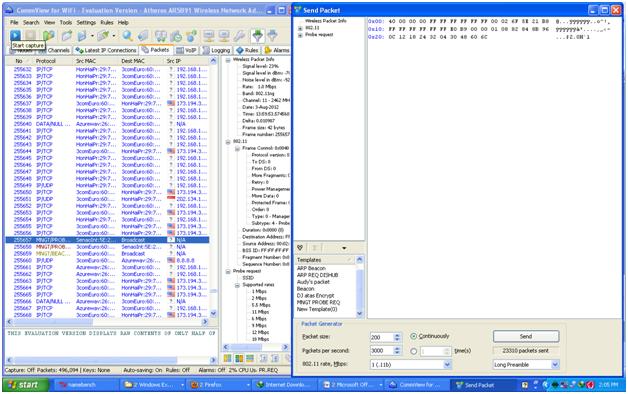Click the green funnel filter icon in the toolbar
This screenshot has width=628, height=394.
click(x=258, y=36)
